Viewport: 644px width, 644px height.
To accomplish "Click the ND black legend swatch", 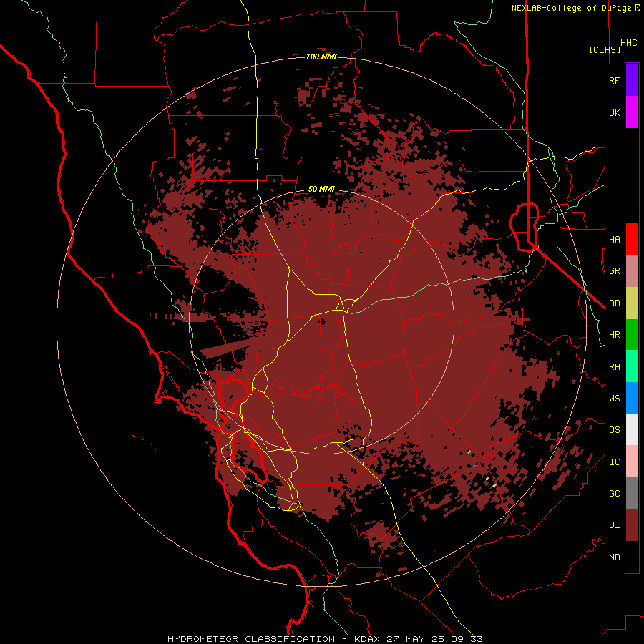I will click(632, 557).
